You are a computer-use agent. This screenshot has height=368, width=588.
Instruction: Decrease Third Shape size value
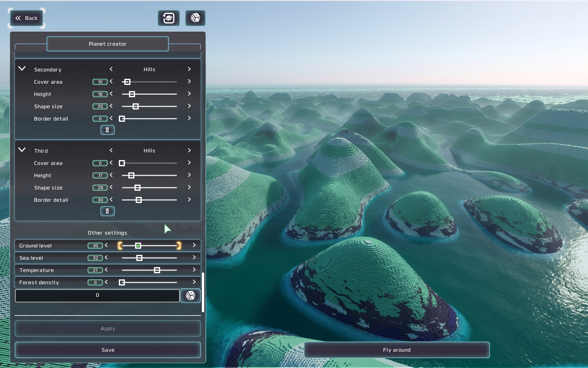[x=111, y=187]
